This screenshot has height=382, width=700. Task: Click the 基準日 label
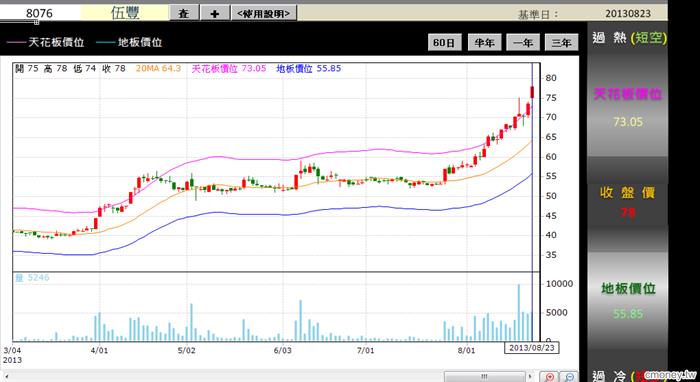click(x=538, y=14)
